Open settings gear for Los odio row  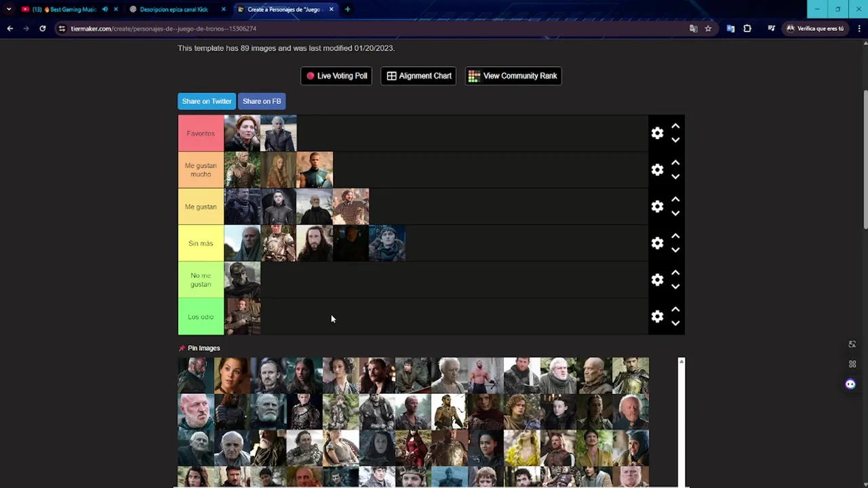coord(657,317)
